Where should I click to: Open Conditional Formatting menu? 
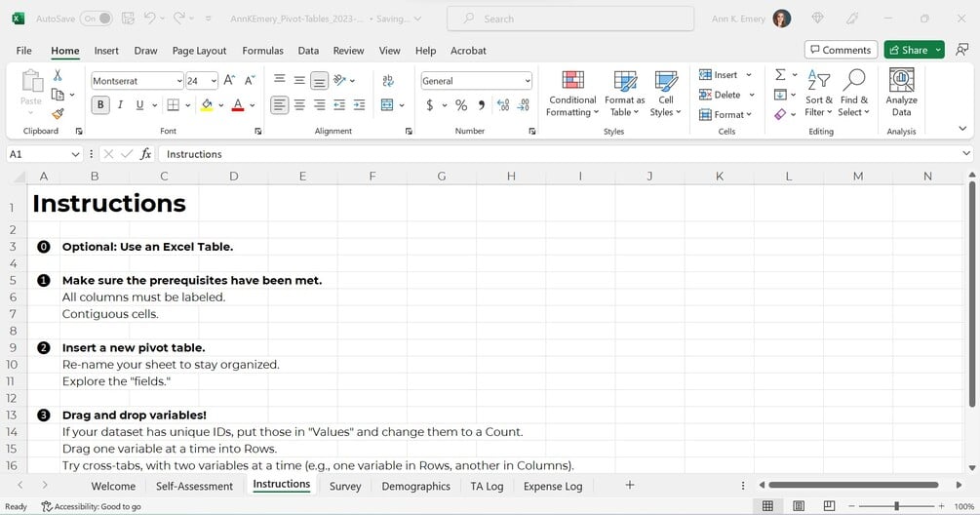click(x=572, y=93)
